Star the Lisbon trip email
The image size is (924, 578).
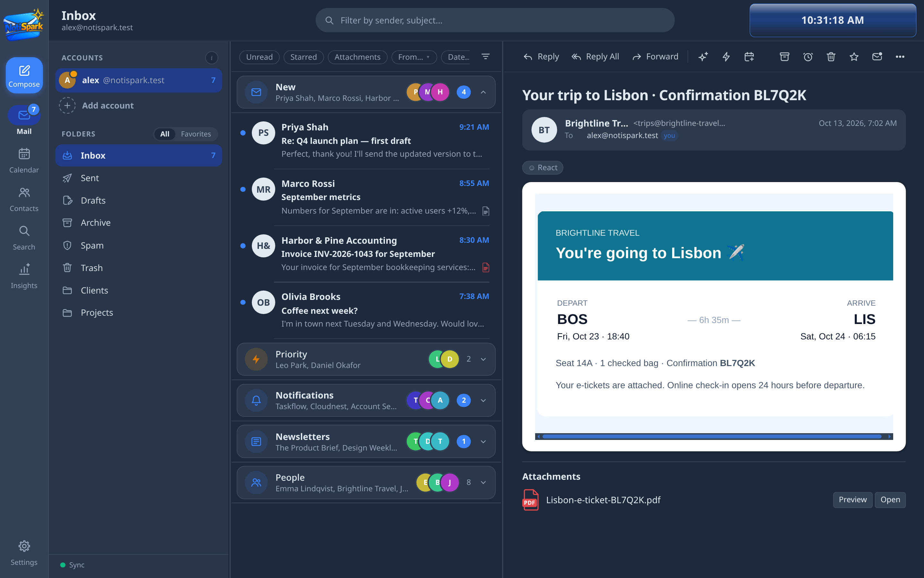tap(854, 57)
